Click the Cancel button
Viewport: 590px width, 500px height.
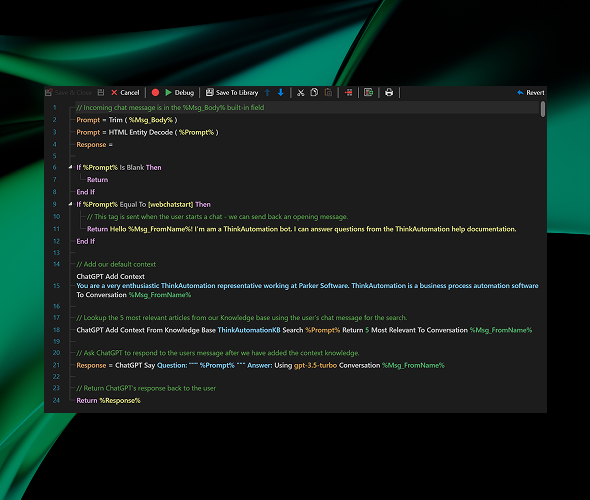125,93
